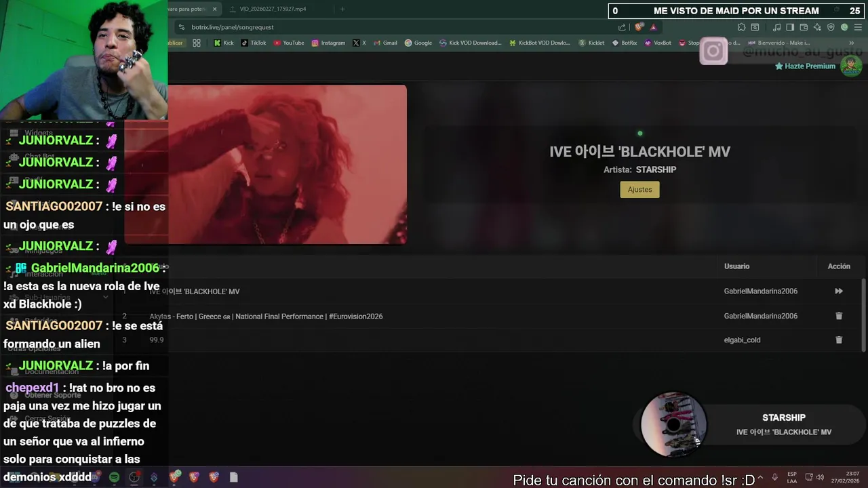Viewport: 868px width, 488px height.
Task: Open the Brave VPN shield icon
Action: [831, 27]
